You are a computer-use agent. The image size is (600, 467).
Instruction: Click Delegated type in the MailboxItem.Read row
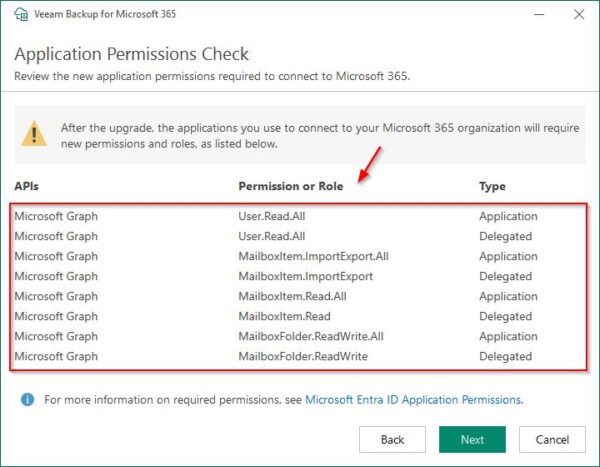tap(505, 317)
